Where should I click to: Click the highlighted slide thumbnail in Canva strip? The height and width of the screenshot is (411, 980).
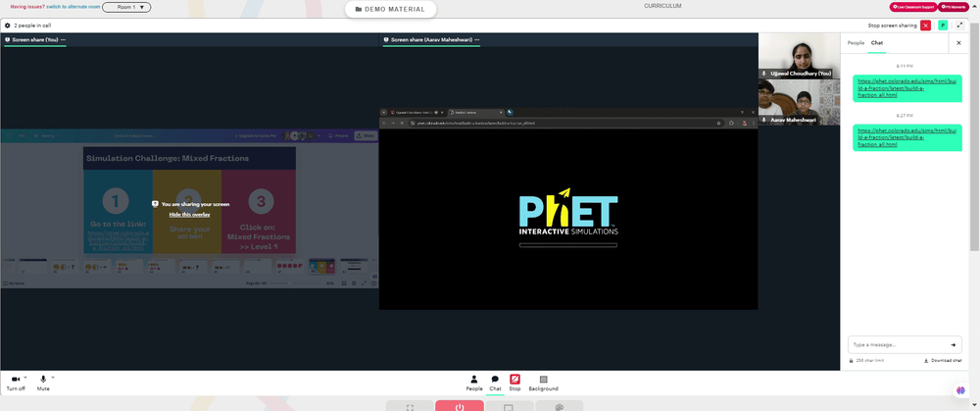click(x=321, y=266)
